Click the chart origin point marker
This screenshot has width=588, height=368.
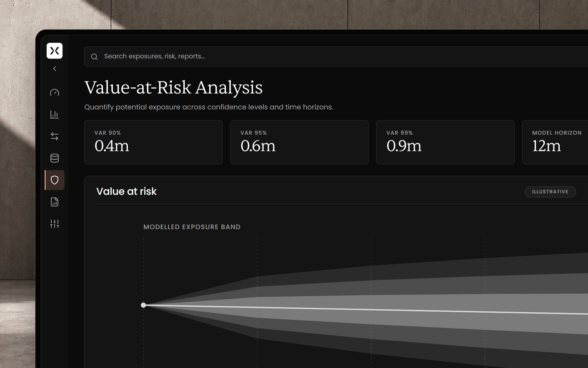pyautogui.click(x=143, y=305)
